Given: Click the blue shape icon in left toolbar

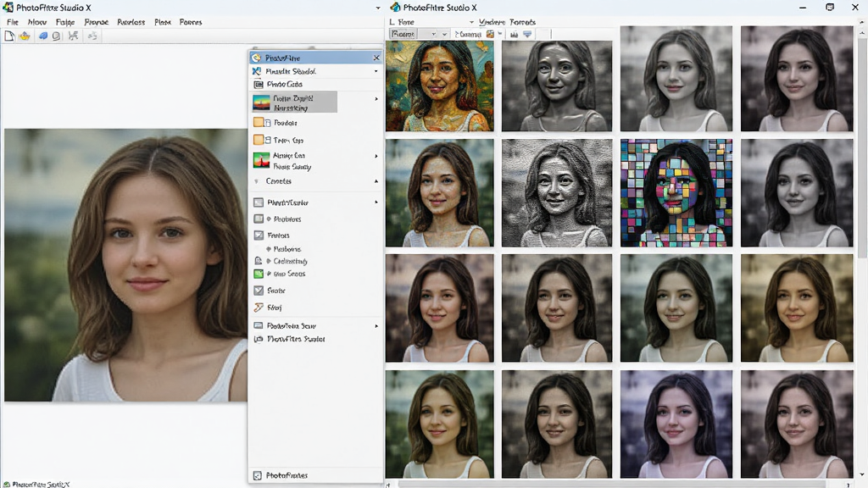Looking at the screenshot, I should 42,36.
